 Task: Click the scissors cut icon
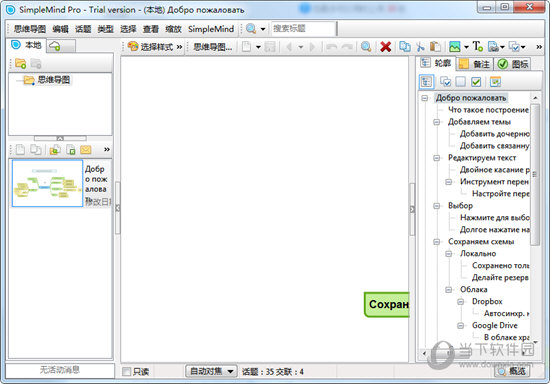[x=420, y=46]
